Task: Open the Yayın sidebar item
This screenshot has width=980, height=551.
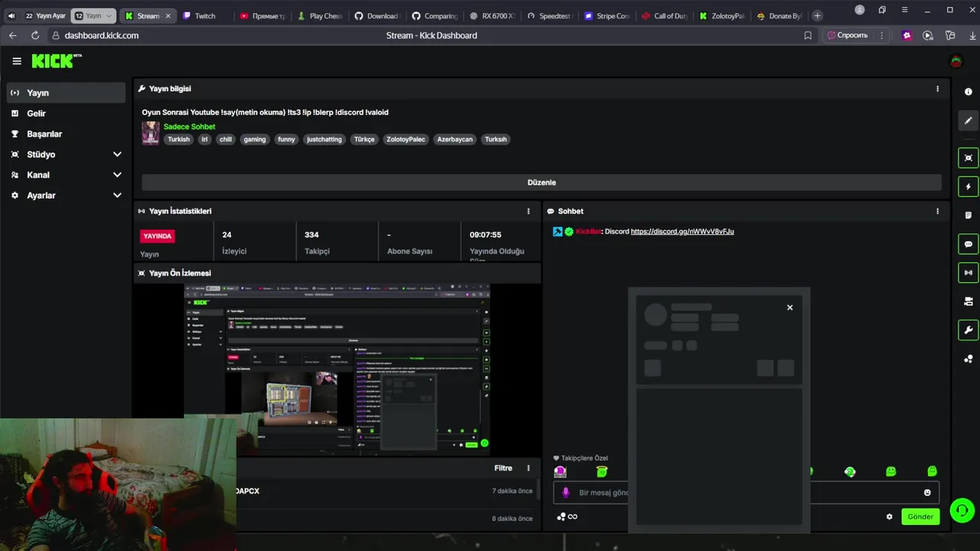Action: (x=66, y=93)
